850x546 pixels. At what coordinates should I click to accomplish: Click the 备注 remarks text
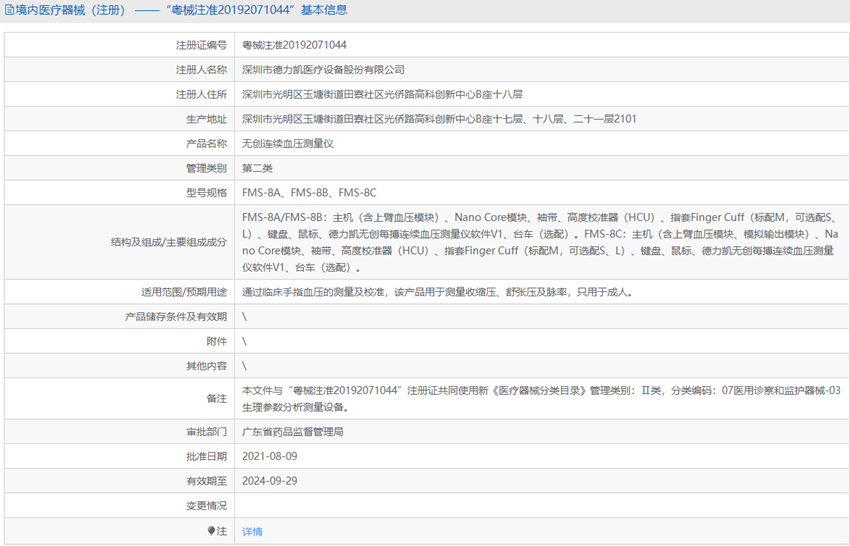541,398
